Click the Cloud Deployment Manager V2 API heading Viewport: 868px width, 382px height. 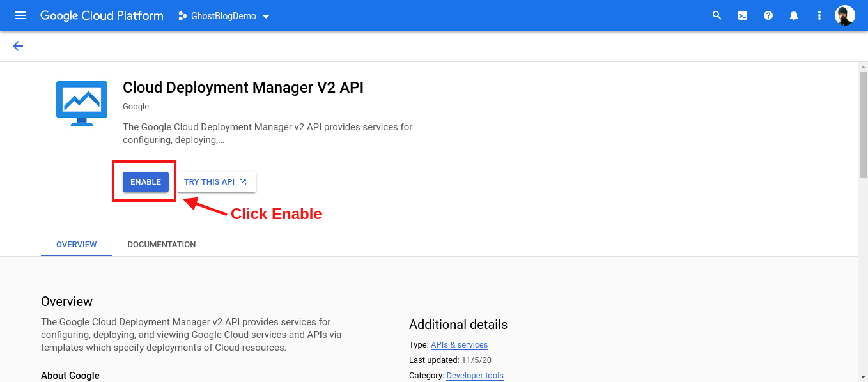(243, 88)
